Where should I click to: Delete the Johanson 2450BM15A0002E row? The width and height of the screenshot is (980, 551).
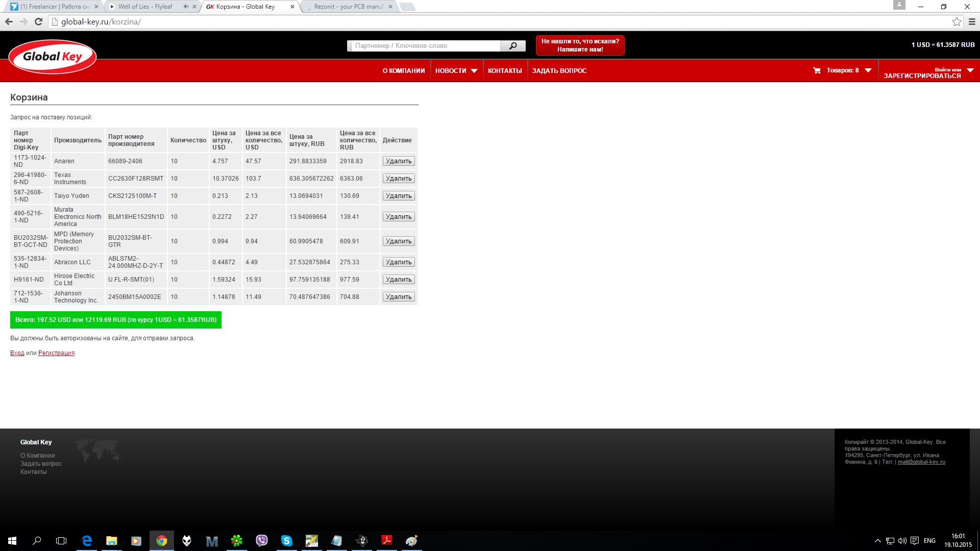pos(399,297)
